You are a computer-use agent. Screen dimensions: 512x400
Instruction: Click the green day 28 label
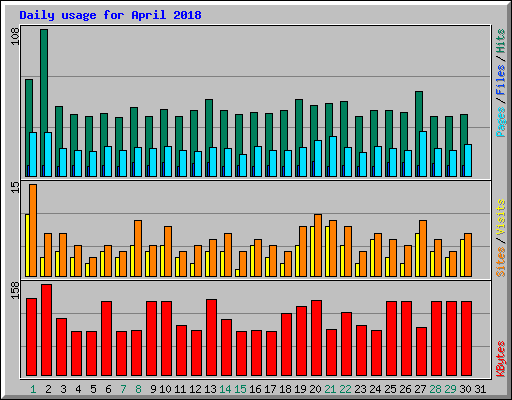point(435,389)
